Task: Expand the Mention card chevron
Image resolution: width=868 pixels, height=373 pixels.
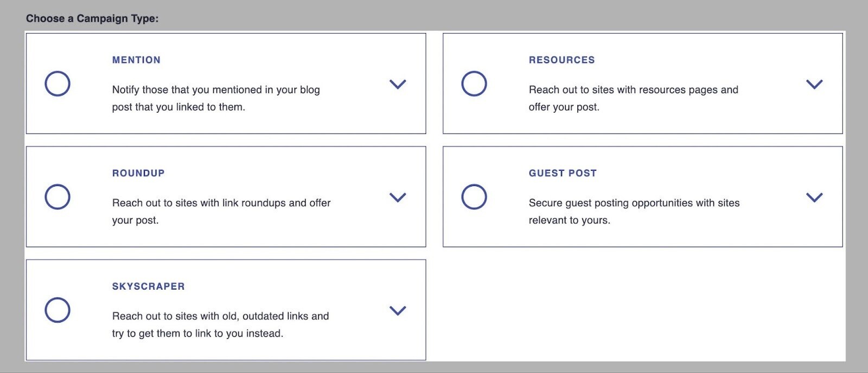Action: (x=398, y=85)
